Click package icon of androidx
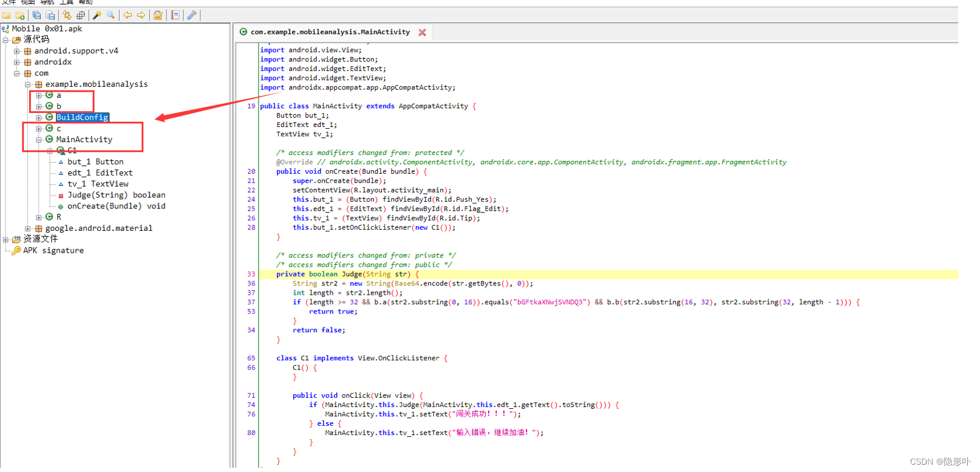Image resolution: width=980 pixels, height=472 pixels. 27,62
